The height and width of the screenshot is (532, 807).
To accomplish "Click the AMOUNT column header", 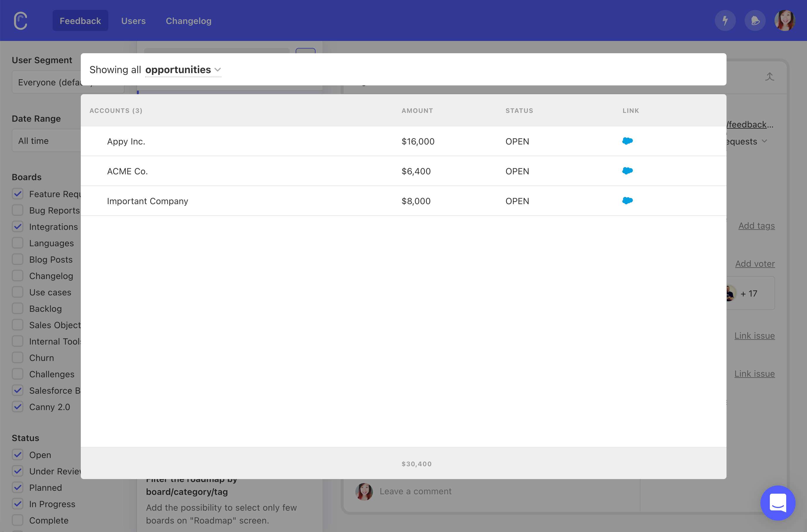I will coord(417,111).
